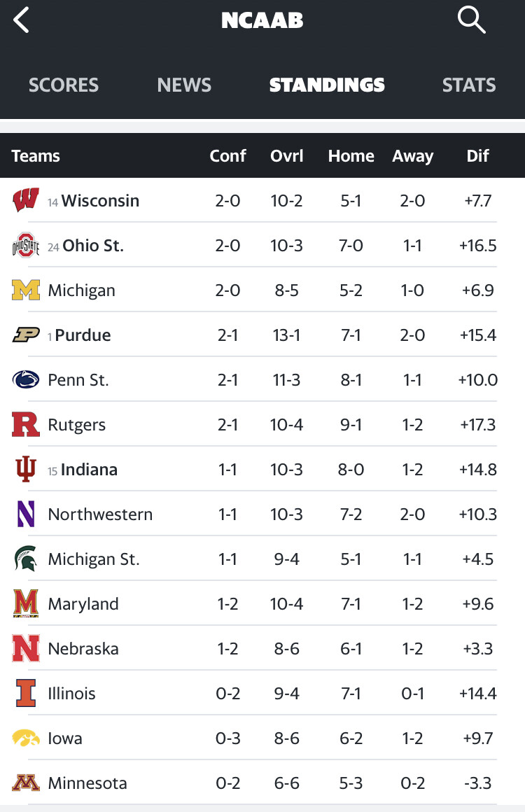Tap the Wisconsin Badgers logo
Viewport: 525px width, 812px height.
[26, 201]
